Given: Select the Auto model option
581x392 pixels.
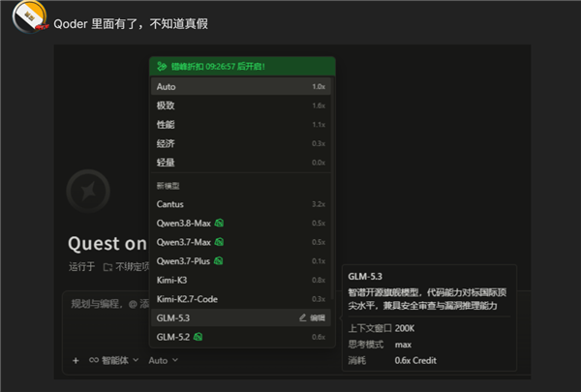Looking at the screenshot, I should point(241,87).
